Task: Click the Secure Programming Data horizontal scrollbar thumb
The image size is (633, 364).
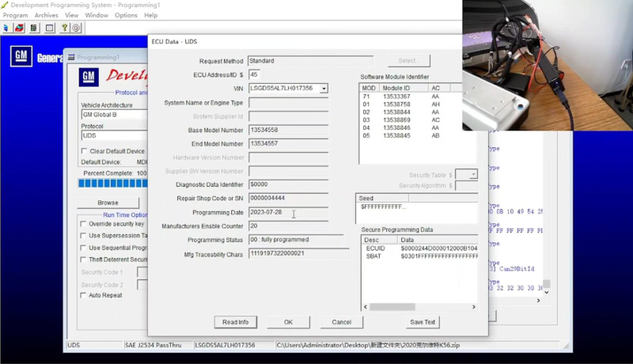Action: (392, 307)
